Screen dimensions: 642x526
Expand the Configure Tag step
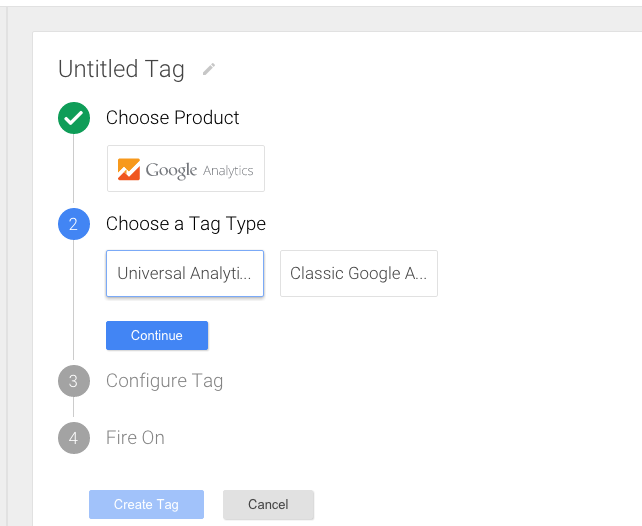[165, 381]
